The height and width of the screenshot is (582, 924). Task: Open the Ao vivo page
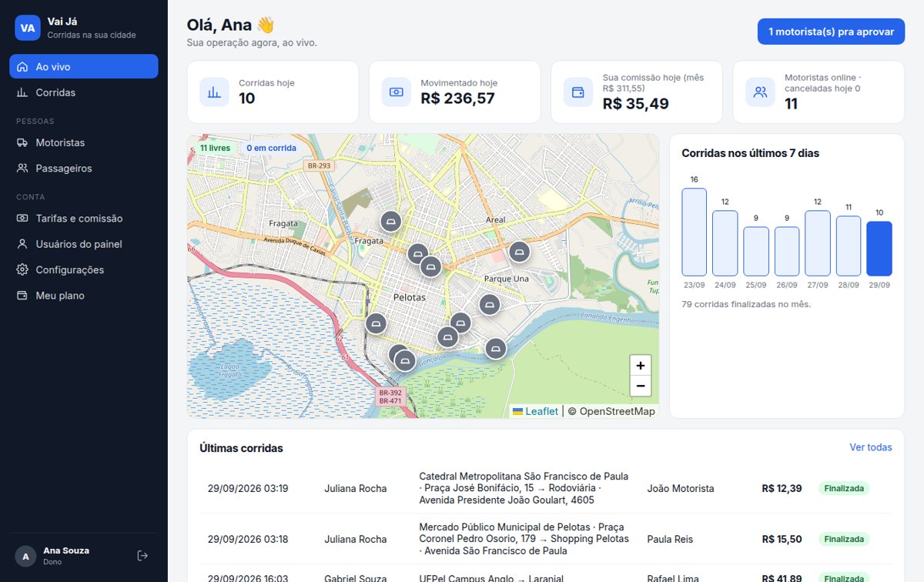(84, 66)
